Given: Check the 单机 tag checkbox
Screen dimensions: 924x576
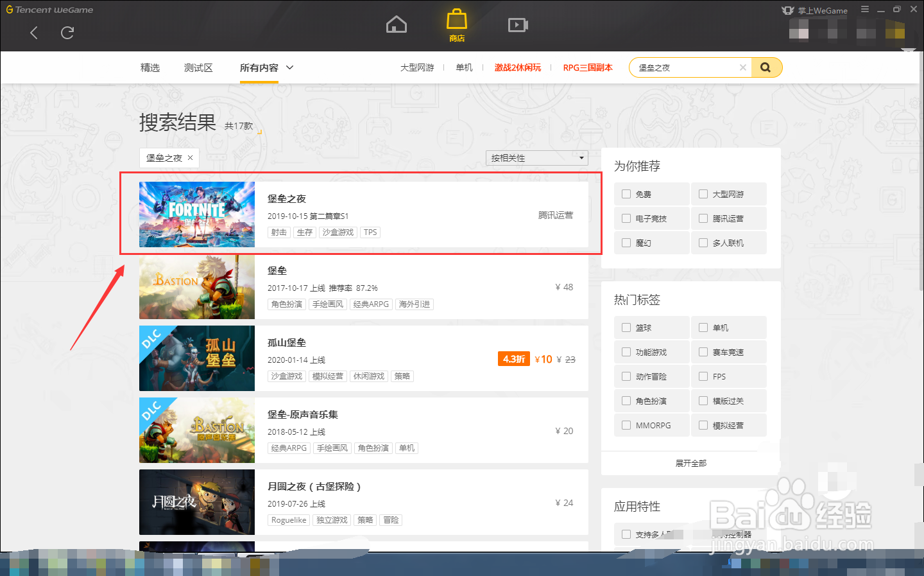Looking at the screenshot, I should click(x=703, y=327).
